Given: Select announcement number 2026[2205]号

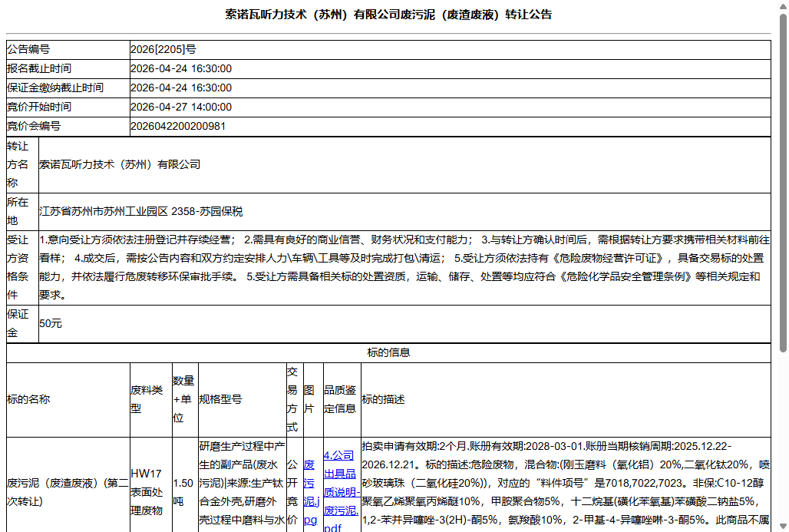Looking at the screenshot, I should pos(163,49).
